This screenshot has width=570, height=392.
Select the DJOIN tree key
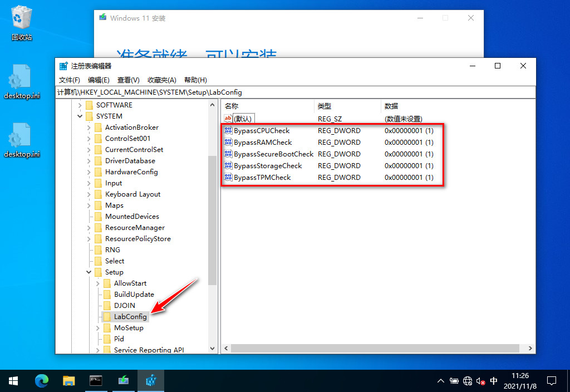pyautogui.click(x=124, y=306)
